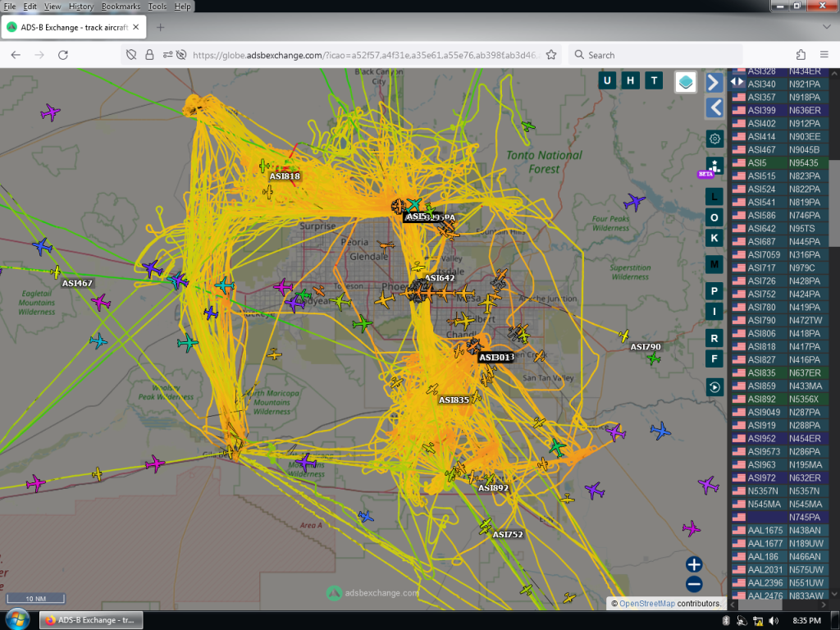Toggle the M button

tap(714, 264)
